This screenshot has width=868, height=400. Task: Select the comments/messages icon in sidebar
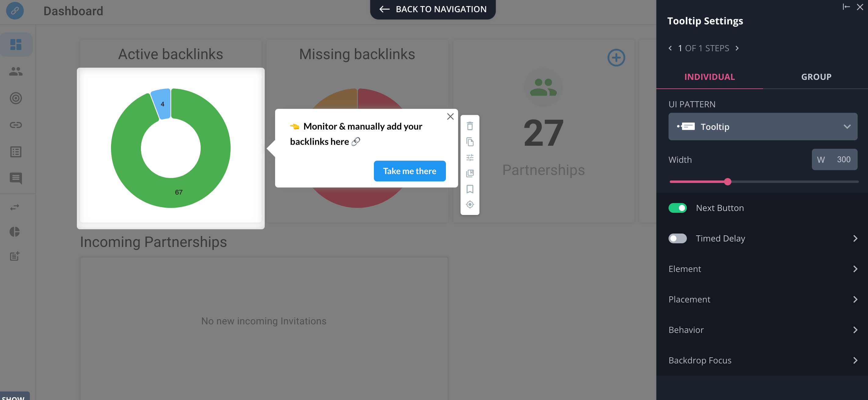click(16, 178)
